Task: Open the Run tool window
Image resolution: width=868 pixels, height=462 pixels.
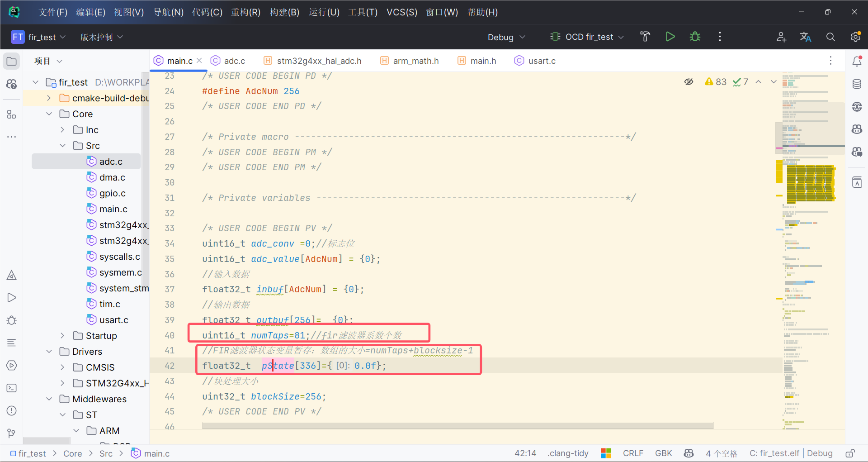Action: pyautogui.click(x=12, y=298)
